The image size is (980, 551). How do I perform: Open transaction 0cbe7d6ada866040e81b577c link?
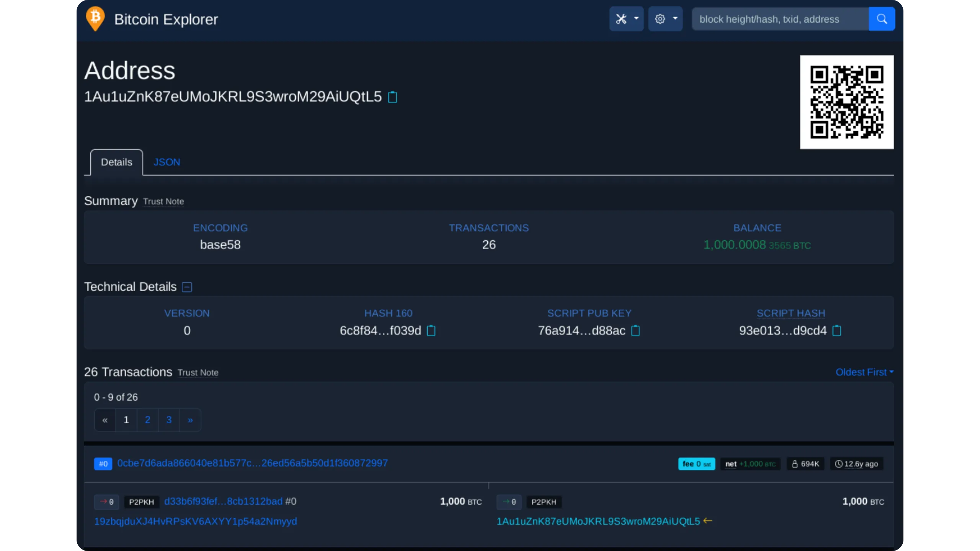coord(252,463)
